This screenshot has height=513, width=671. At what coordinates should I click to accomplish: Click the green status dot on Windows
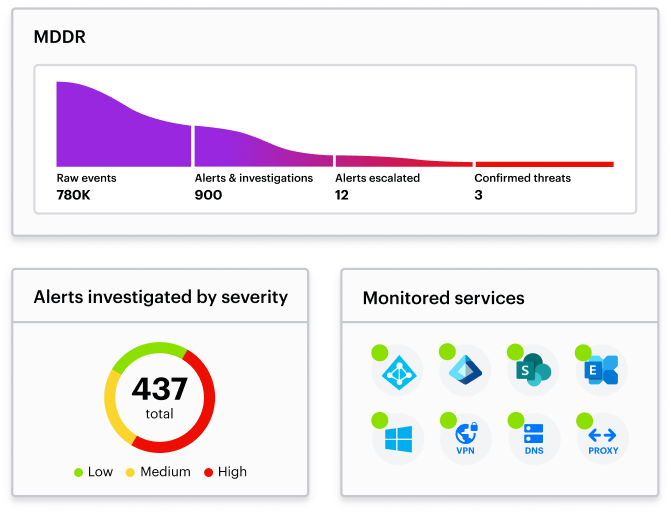tap(380, 421)
